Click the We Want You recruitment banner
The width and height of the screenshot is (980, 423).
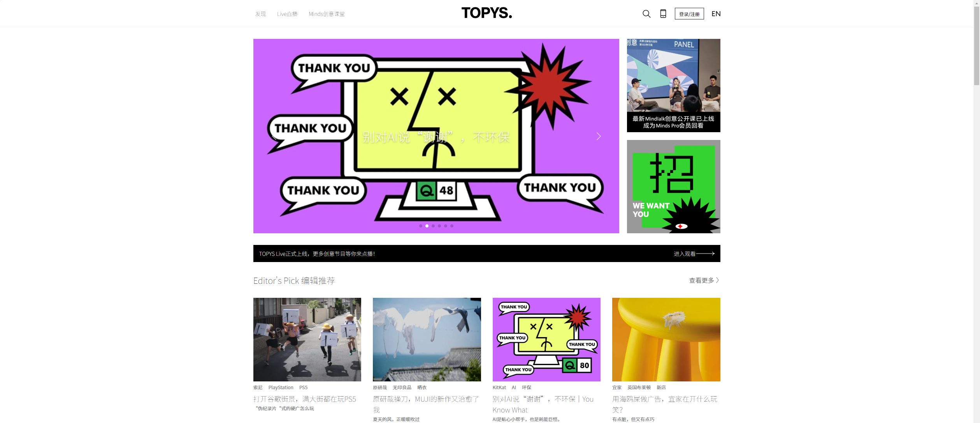pos(673,187)
